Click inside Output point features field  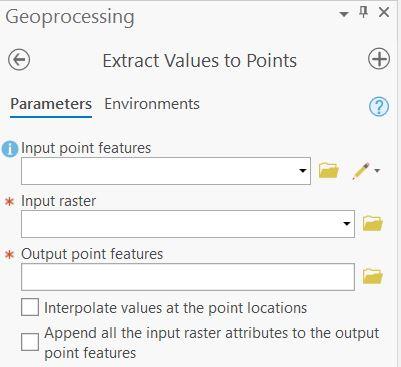[188, 277]
